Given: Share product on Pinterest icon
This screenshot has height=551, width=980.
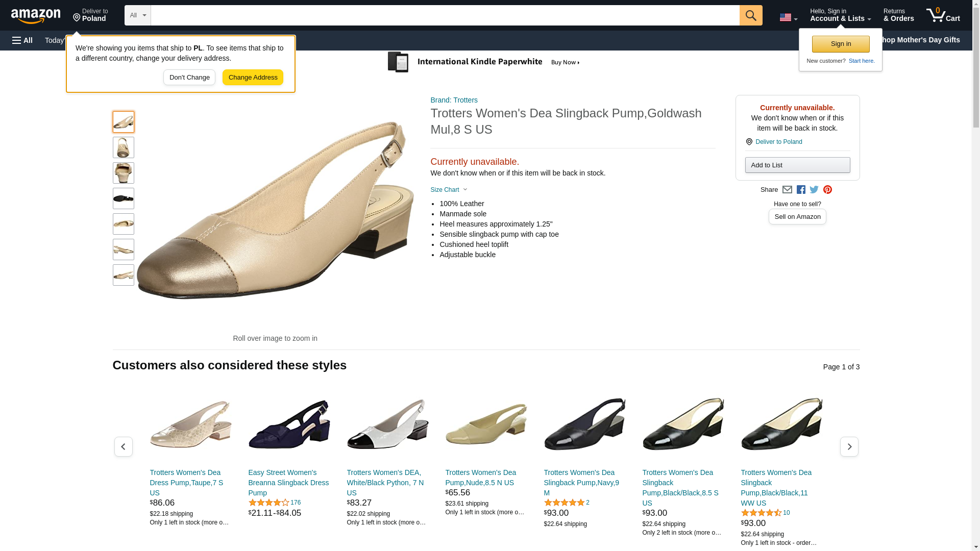Looking at the screenshot, I should (827, 190).
